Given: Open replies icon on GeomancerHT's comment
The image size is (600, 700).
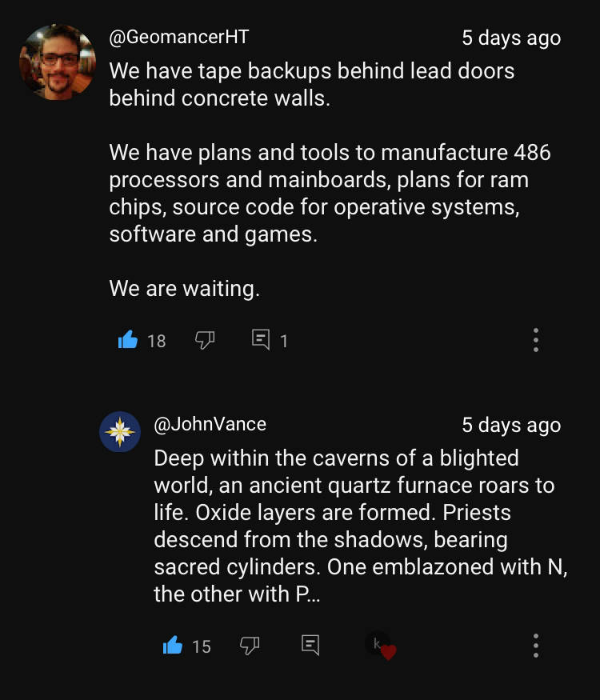Looking at the screenshot, I should pyautogui.click(x=261, y=340).
